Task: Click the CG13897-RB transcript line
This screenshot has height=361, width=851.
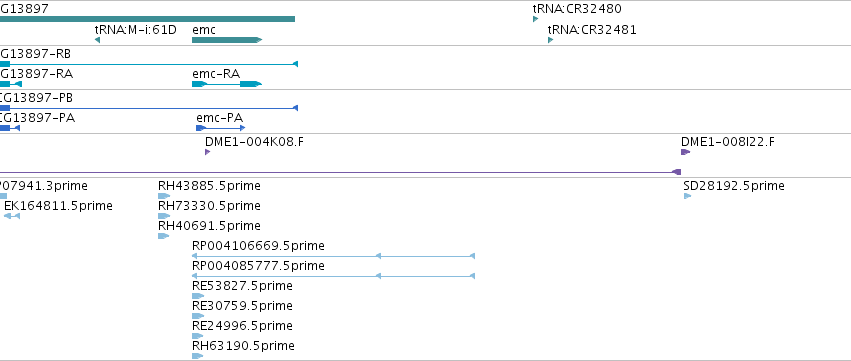Action: coord(149,64)
